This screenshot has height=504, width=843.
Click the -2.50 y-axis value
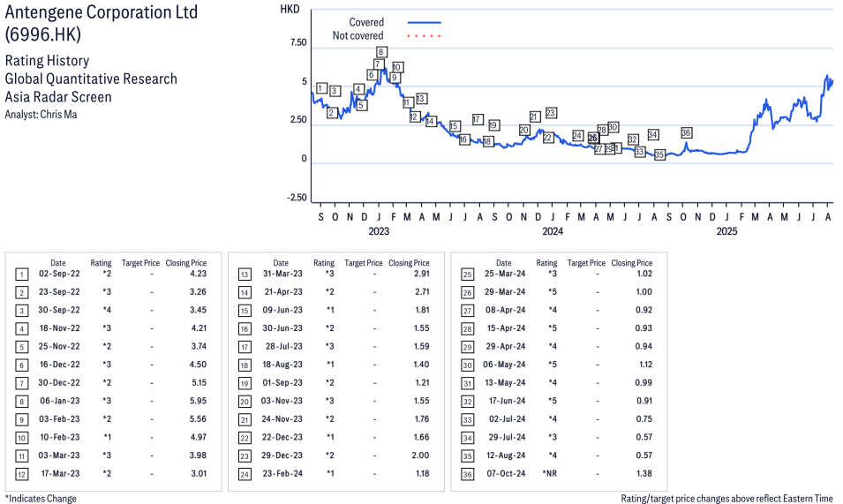[297, 197]
